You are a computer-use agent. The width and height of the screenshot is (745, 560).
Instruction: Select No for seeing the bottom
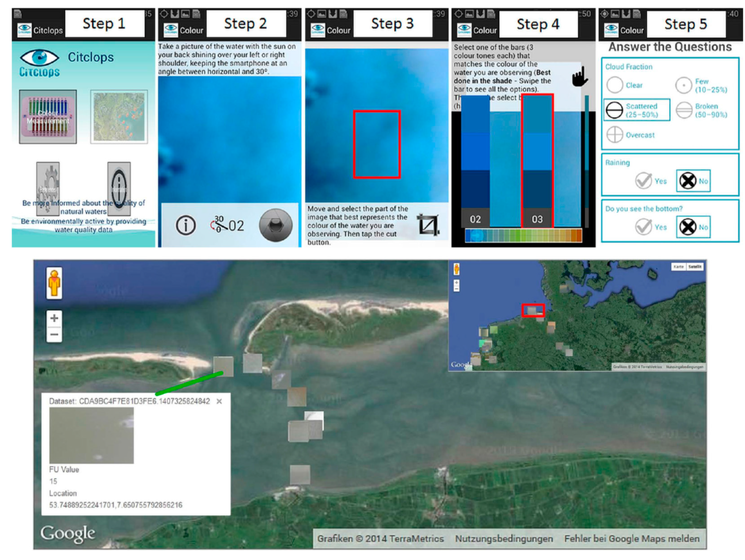click(x=693, y=227)
